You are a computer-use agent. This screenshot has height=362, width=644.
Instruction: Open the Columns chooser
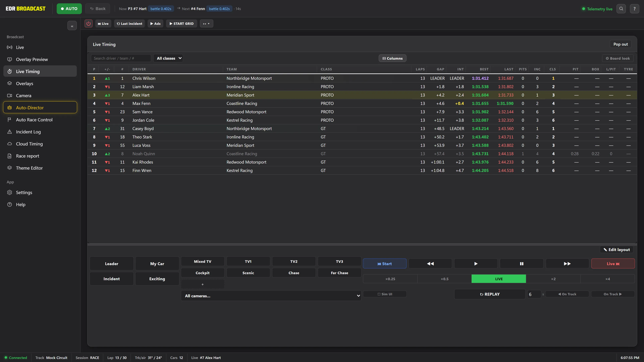[x=392, y=58]
